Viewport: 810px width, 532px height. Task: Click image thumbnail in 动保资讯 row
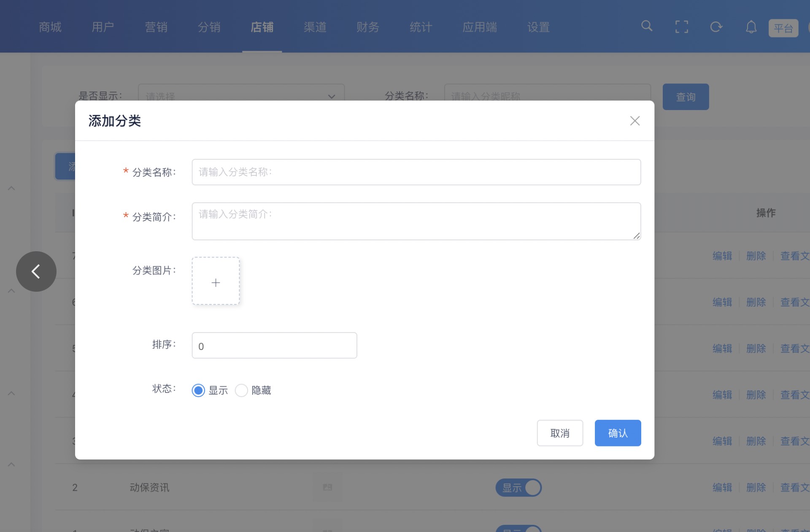(x=327, y=487)
